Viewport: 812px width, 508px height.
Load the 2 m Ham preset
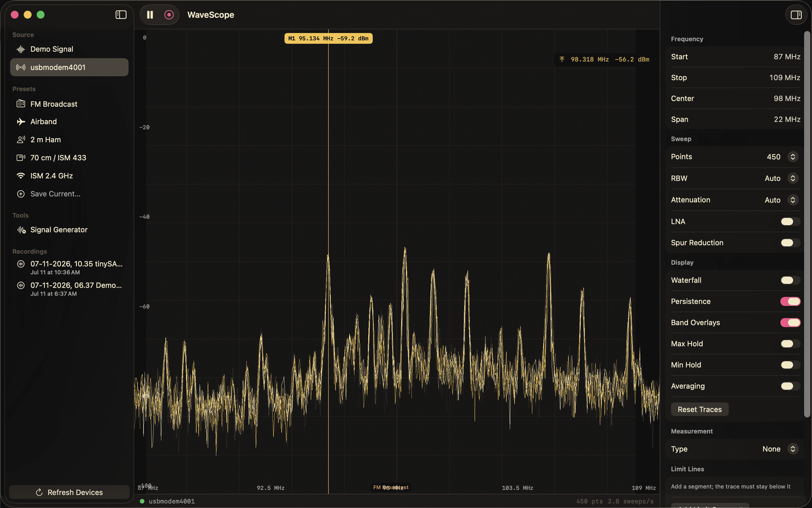click(x=69, y=139)
